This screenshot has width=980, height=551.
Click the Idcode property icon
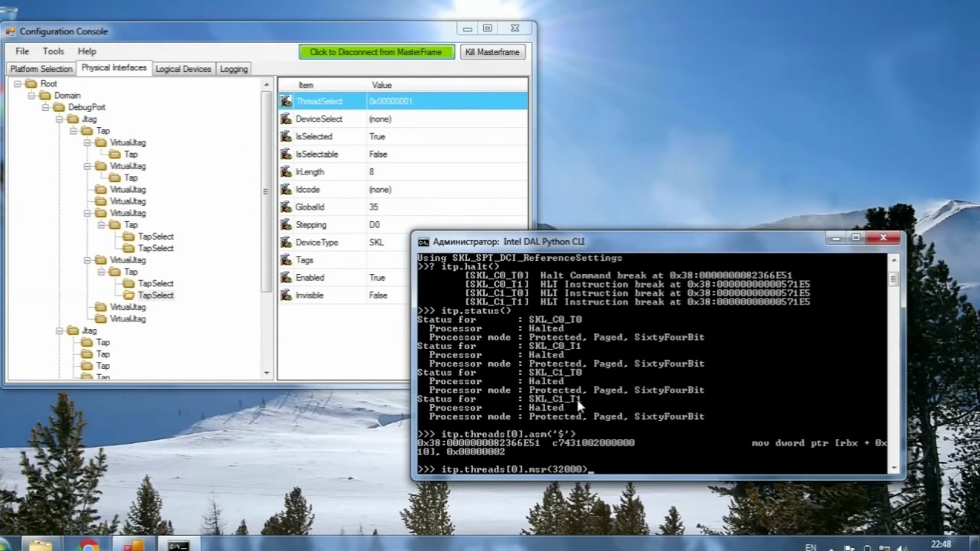(286, 189)
